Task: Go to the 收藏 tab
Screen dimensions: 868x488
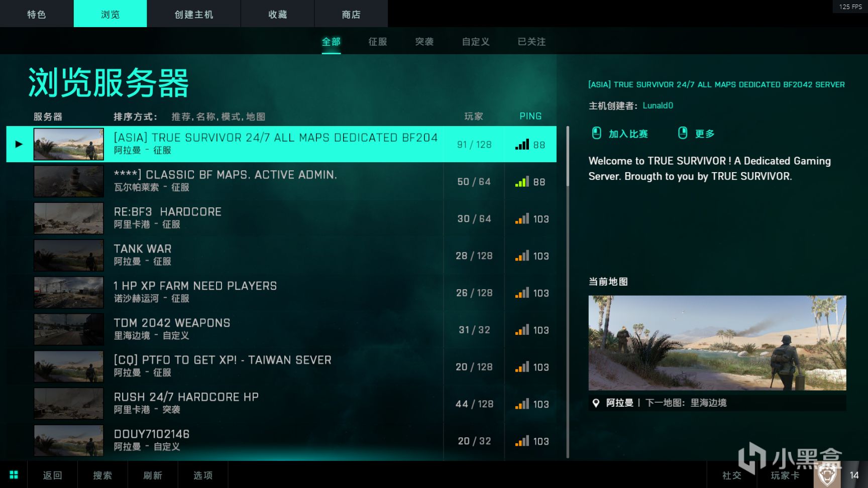Action: pyautogui.click(x=278, y=14)
